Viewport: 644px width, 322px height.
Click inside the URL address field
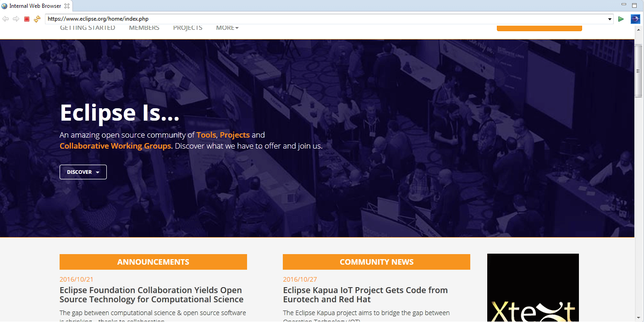pos(321,19)
